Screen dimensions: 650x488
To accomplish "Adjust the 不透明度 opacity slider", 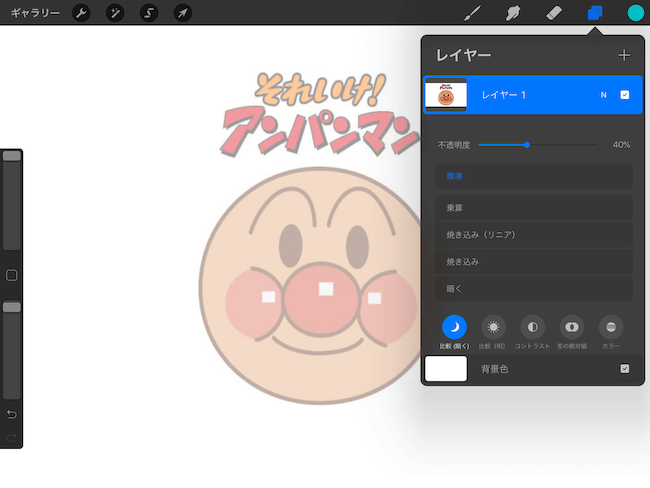I will (x=538, y=145).
